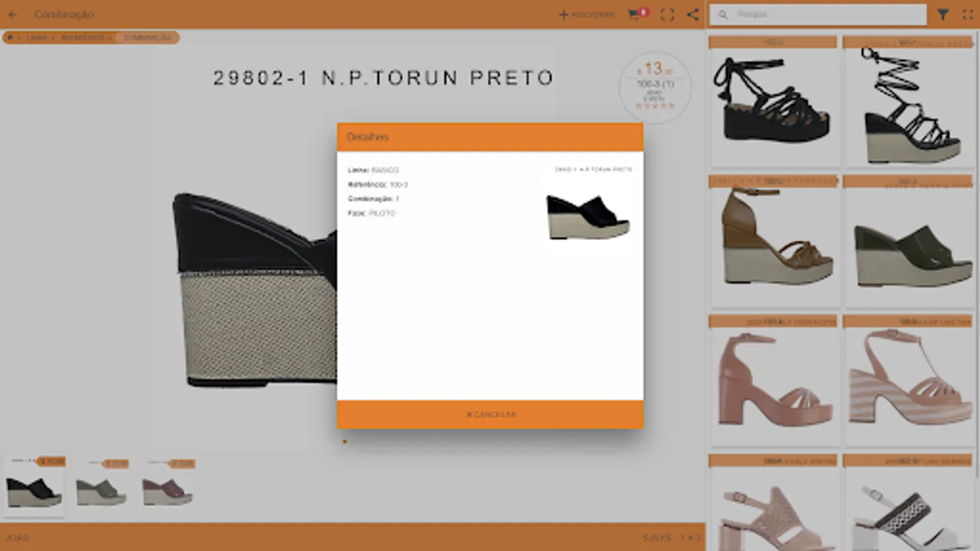
Task: Click the Adicionar plus button
Action: pos(586,14)
